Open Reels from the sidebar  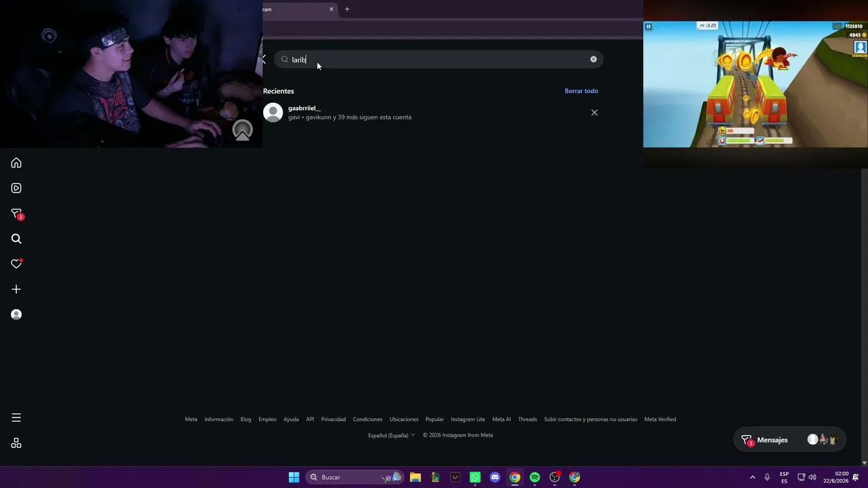pyautogui.click(x=16, y=188)
